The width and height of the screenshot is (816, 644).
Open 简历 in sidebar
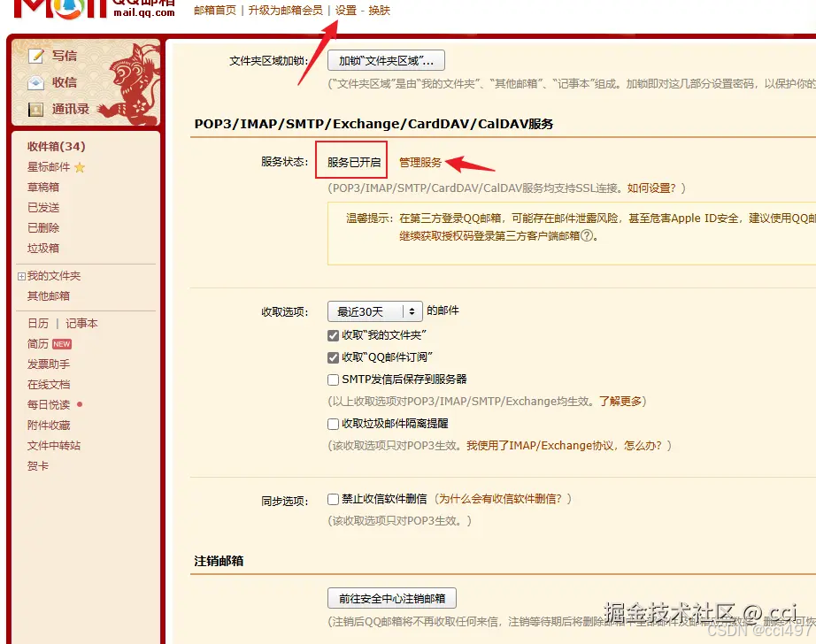click(37, 344)
